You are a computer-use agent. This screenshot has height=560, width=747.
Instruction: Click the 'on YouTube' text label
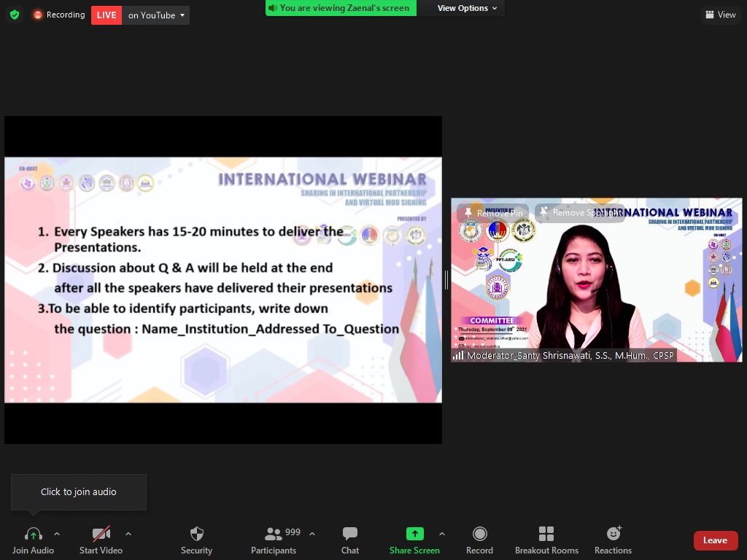[152, 15]
